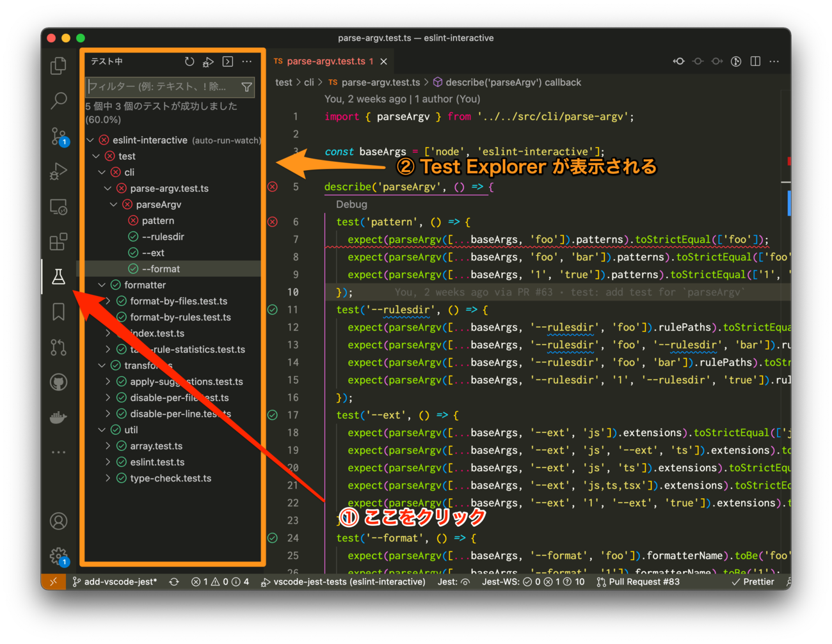Viewport: 832px width, 644px height.
Task: Click vscode-jest-tests debug status item
Action: pos(343,582)
